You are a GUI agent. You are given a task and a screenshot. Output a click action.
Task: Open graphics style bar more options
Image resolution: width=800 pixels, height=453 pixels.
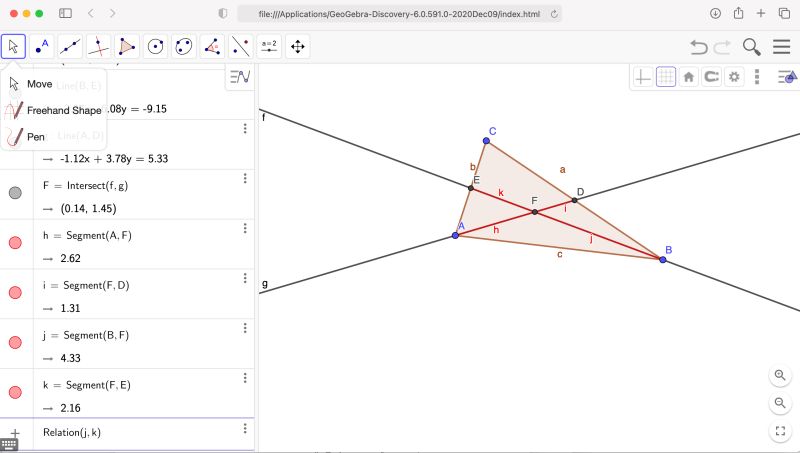click(757, 77)
